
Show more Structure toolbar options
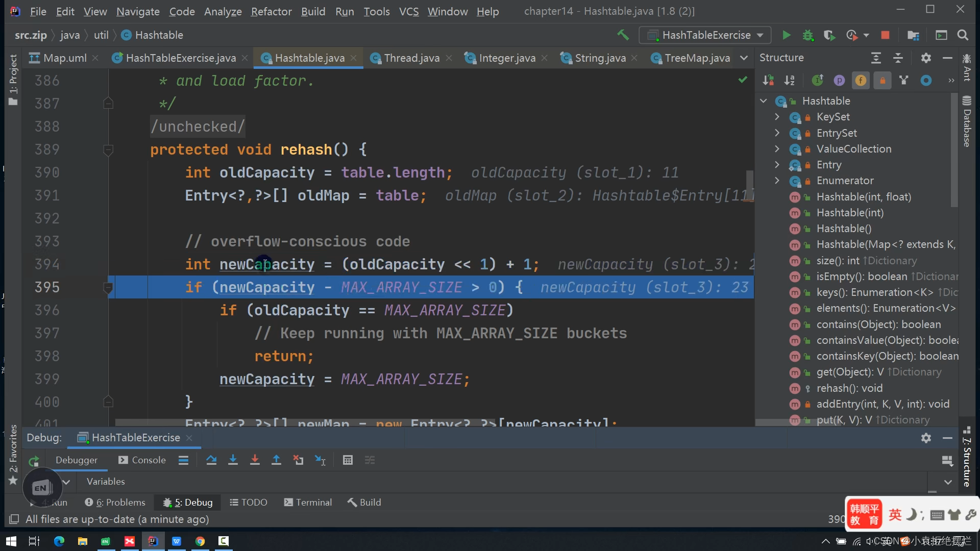coord(951,81)
